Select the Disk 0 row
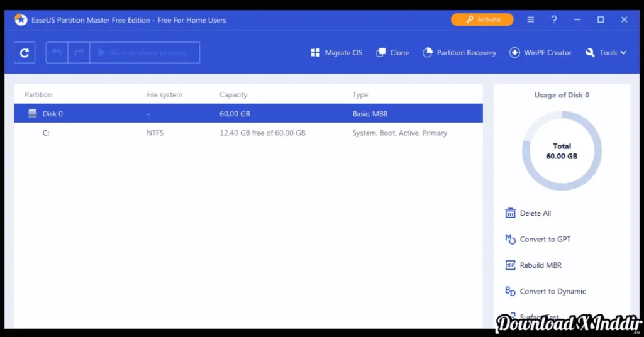This screenshot has width=644, height=337. pos(248,113)
